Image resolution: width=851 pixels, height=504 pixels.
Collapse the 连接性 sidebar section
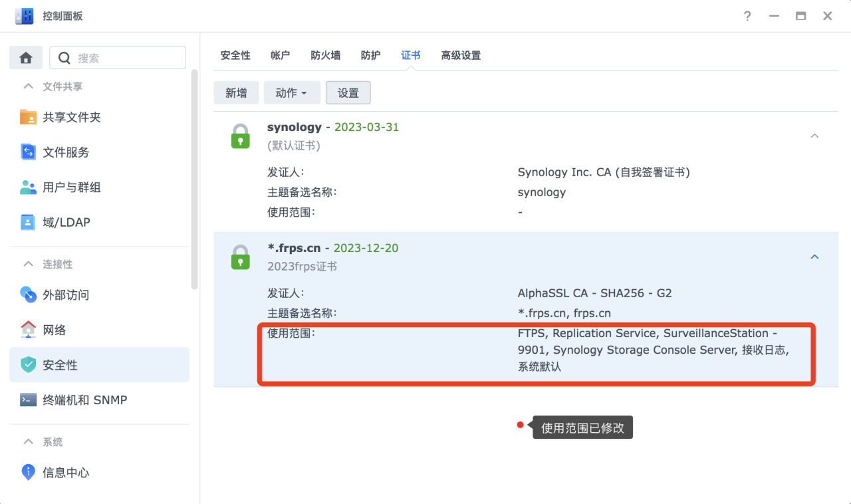tap(28, 264)
